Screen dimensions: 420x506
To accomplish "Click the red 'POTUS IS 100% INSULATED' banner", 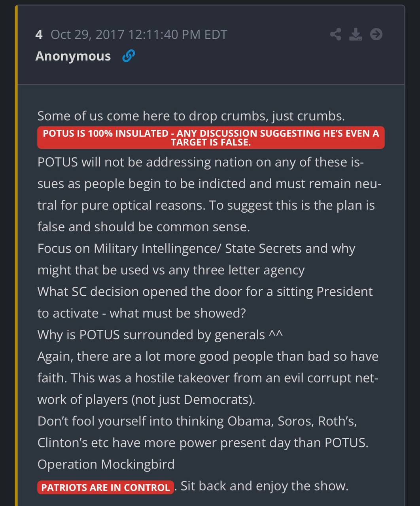I will click(211, 138).
